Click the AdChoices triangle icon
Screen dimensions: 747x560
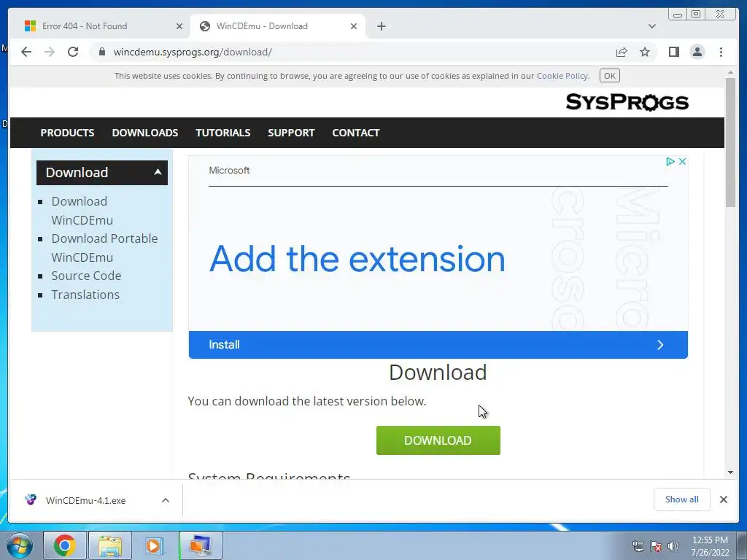tap(670, 161)
